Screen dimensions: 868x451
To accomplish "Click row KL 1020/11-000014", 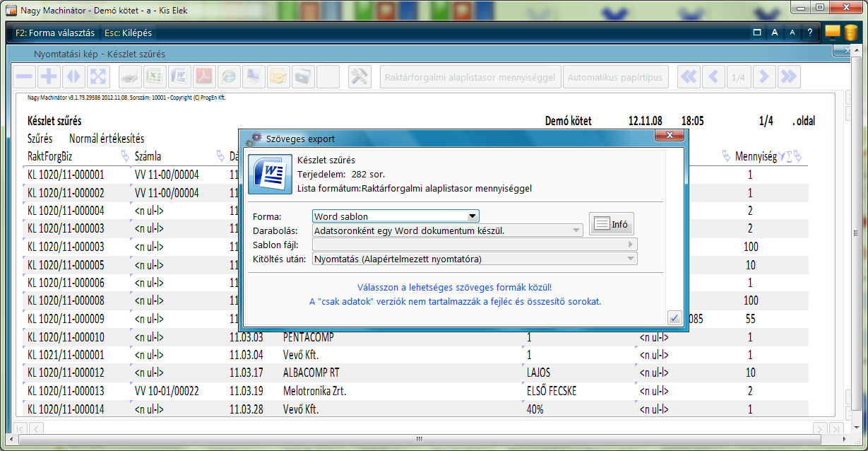I will click(417, 409).
